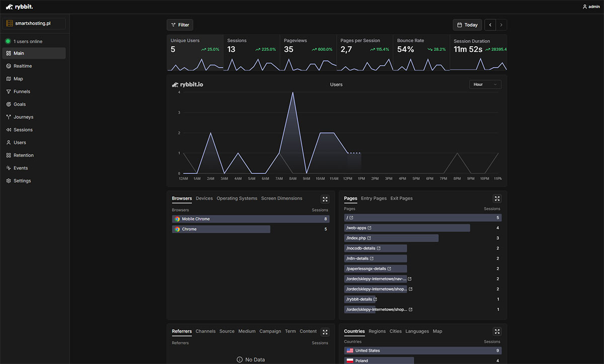Image resolution: width=604 pixels, height=364 pixels.
Task: Switch to the Operating Systems tab
Action: point(237,198)
